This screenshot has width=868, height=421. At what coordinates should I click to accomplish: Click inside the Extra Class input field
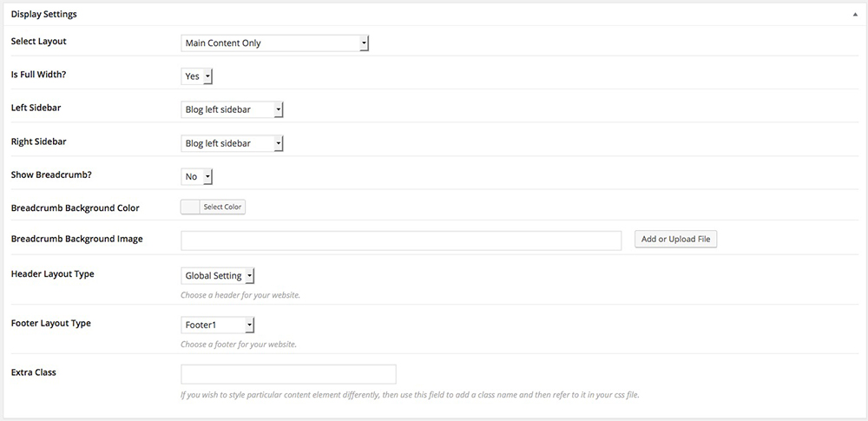pos(288,374)
